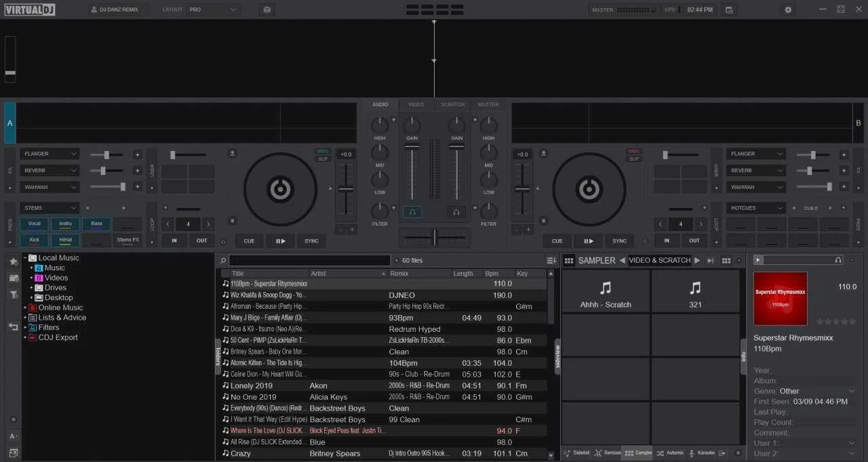Click the sidebar back arrow icon

pos(13,327)
